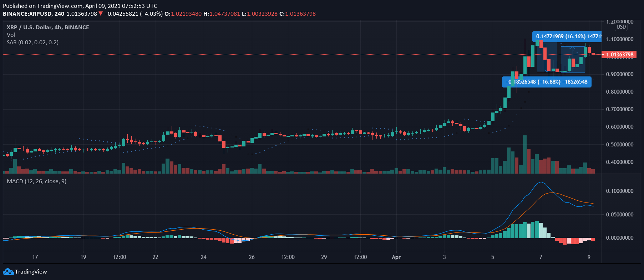Click the 1.10000000 price axis label
This screenshot has width=644, height=280.
pyautogui.click(x=620, y=39)
